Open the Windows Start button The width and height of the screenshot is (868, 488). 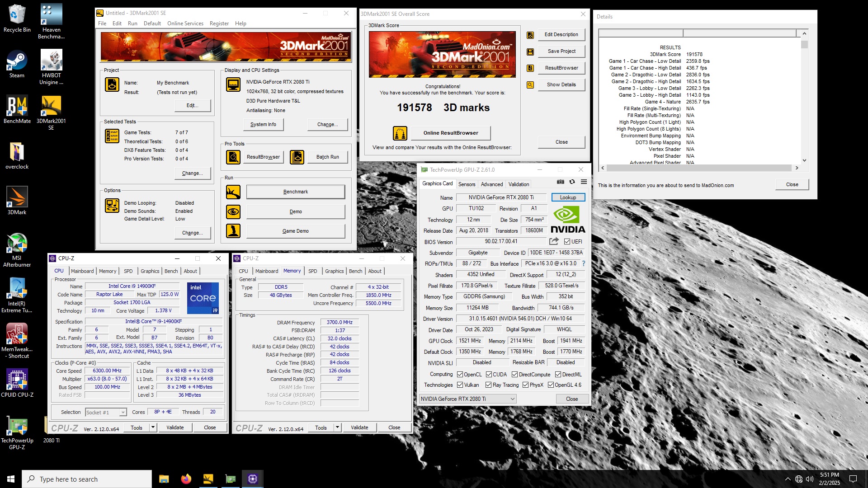point(11,479)
